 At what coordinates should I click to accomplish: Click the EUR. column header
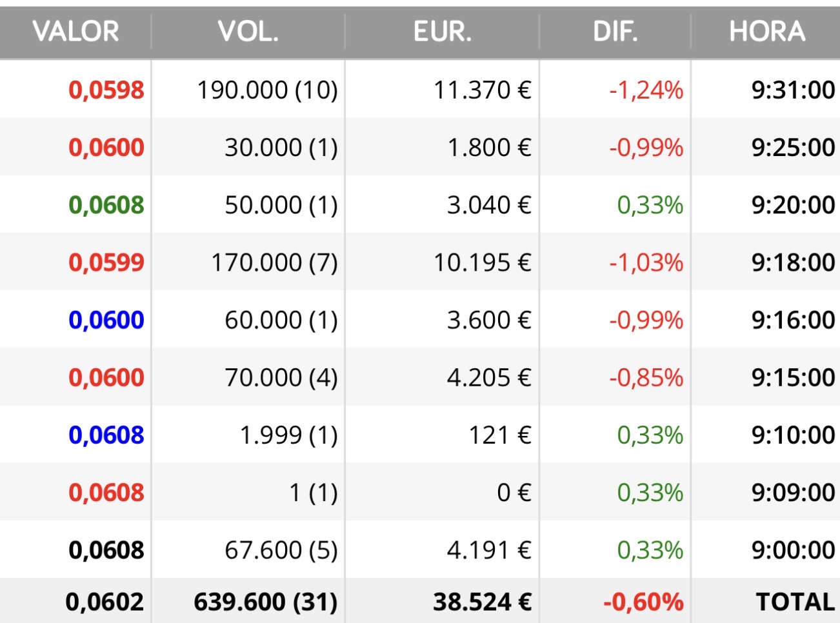[x=443, y=31]
